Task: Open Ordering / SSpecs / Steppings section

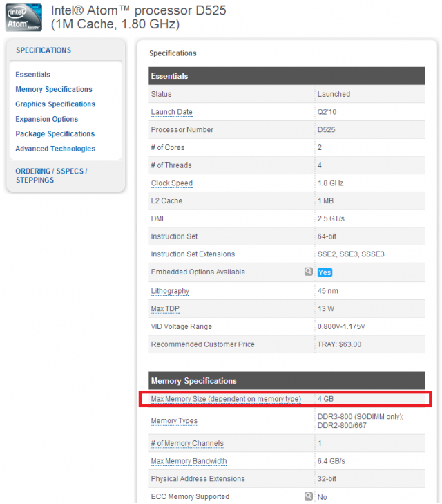Action: coord(51,176)
